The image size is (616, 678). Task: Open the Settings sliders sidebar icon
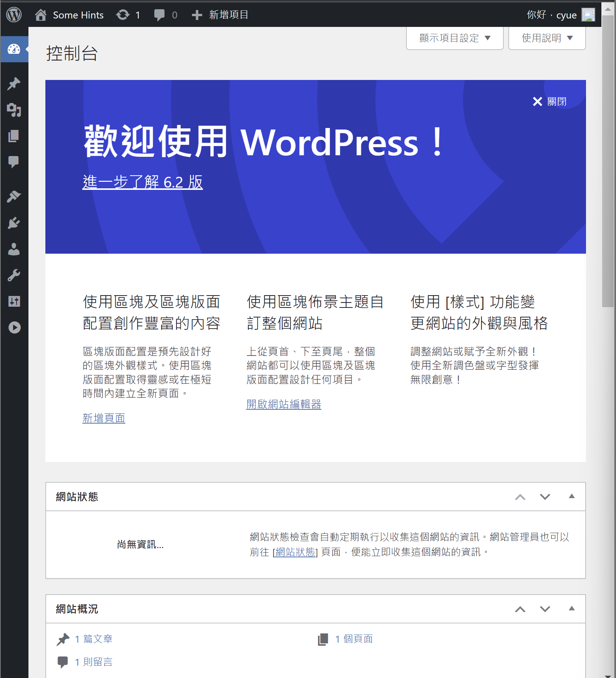14,301
